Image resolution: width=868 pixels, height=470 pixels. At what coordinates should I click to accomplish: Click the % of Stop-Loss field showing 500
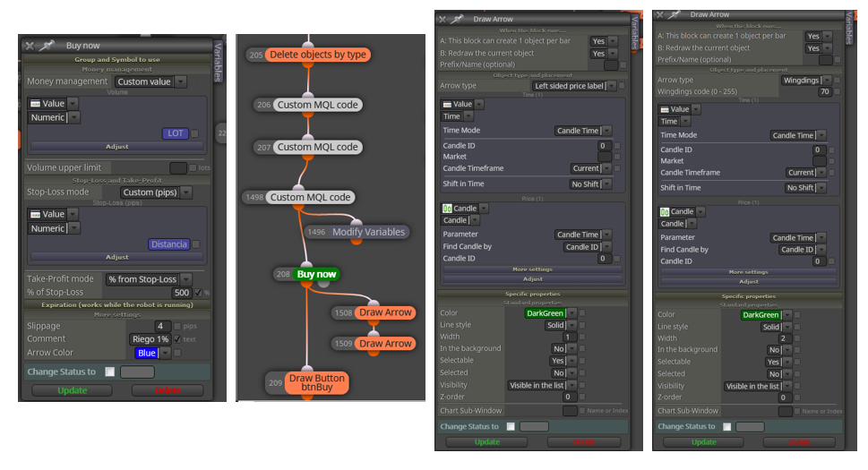pyautogui.click(x=182, y=293)
